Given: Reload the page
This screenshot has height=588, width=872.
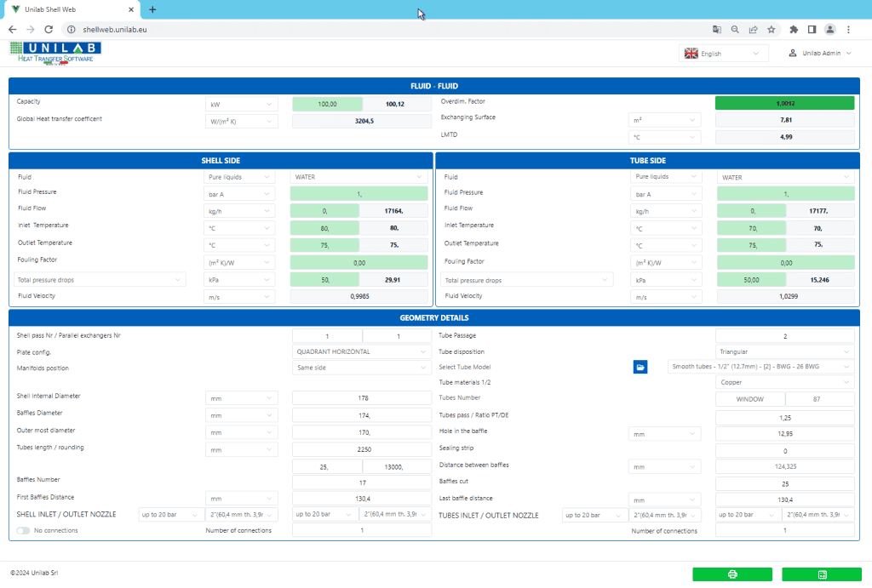Looking at the screenshot, I should point(49,29).
